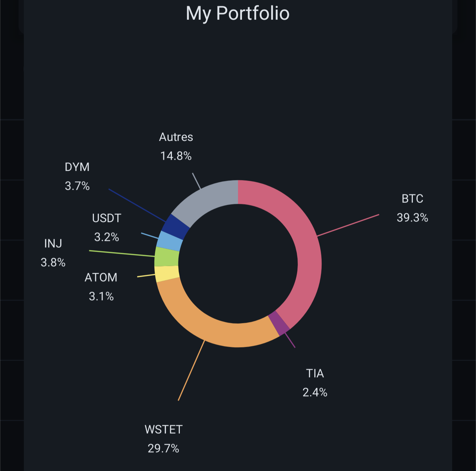
Task: Click the My Portfolio title
Action: pos(238,13)
